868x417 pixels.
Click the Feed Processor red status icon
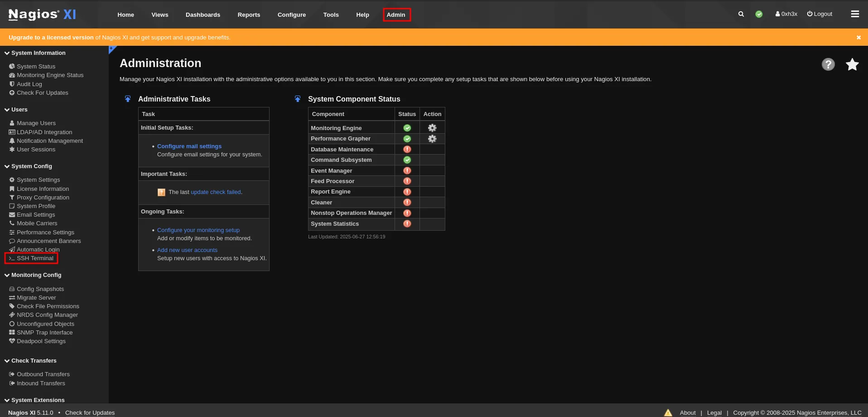tap(407, 181)
